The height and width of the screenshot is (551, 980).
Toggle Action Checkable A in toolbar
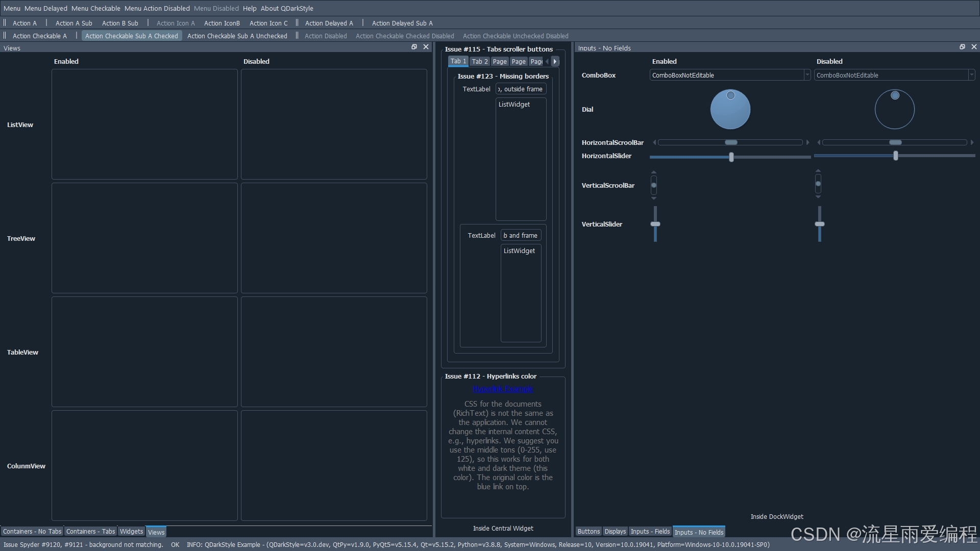point(39,36)
